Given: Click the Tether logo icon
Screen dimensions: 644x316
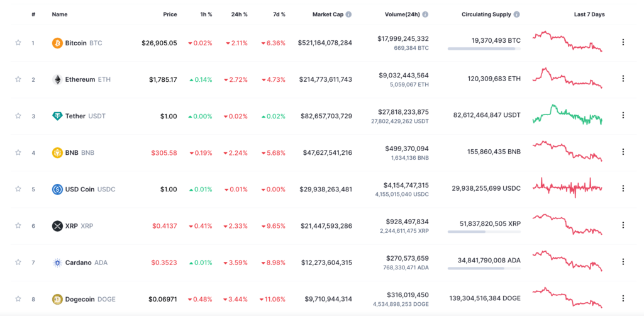Looking at the screenshot, I should pyautogui.click(x=57, y=116).
